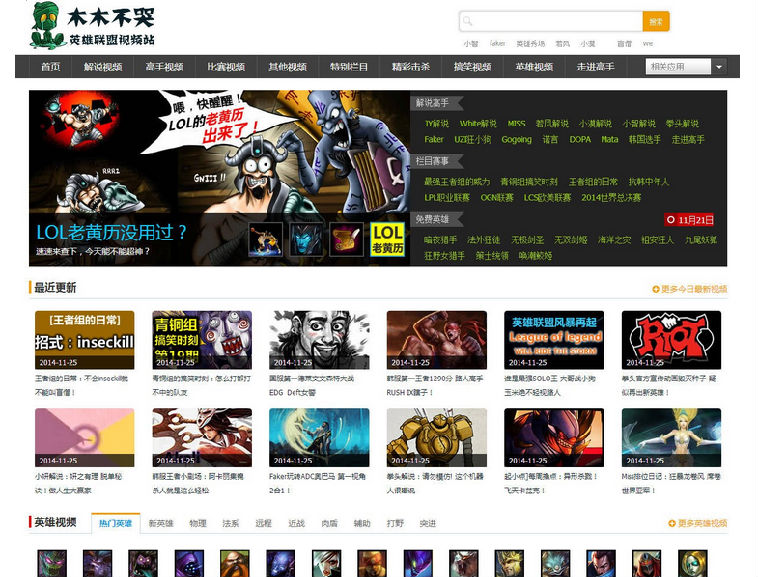The image size is (758, 577).
Task: Select the Orianna golden-robot hero portrait
Action: coord(692,563)
